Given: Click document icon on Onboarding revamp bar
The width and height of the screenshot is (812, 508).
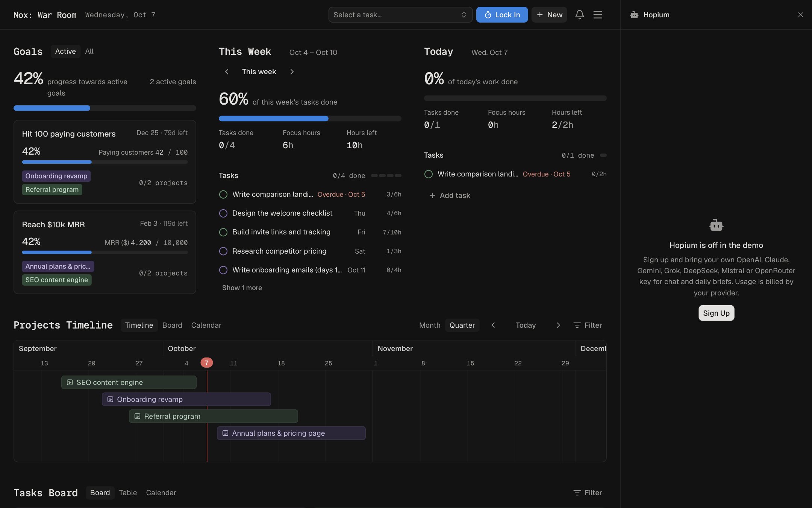Looking at the screenshot, I should [x=110, y=399].
